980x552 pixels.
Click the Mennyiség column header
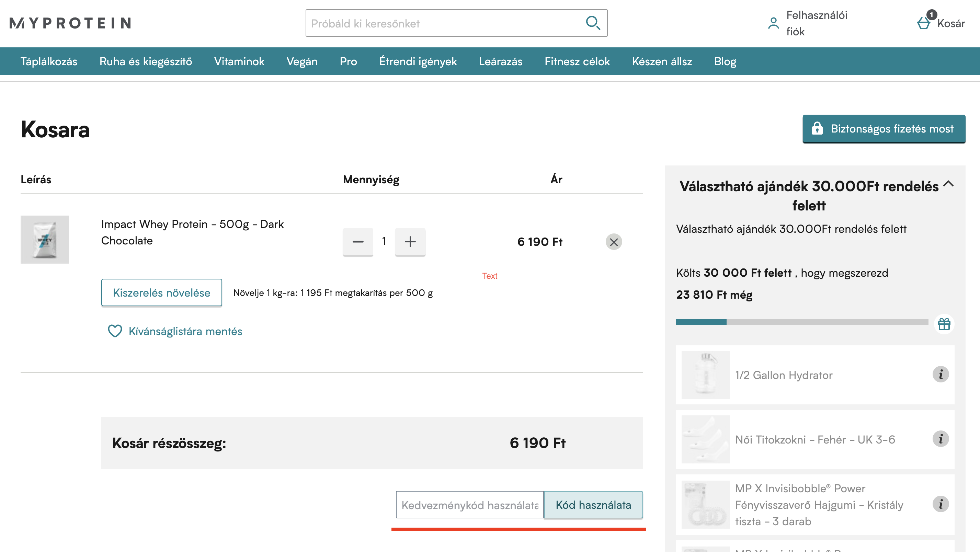[371, 179]
